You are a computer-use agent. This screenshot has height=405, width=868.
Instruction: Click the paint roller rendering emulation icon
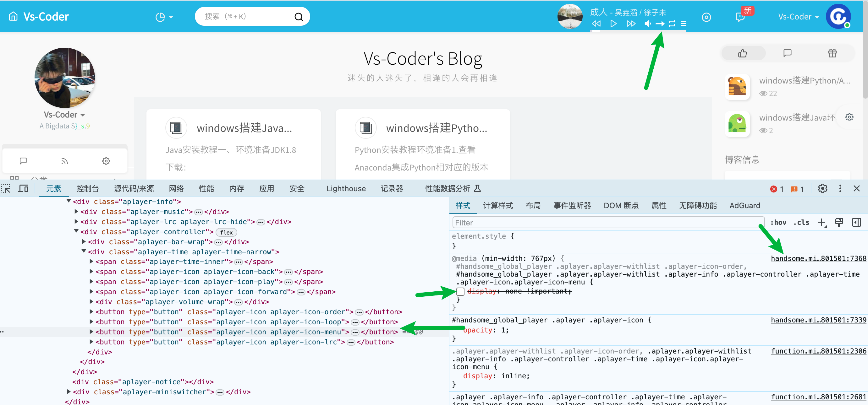pyautogui.click(x=839, y=222)
